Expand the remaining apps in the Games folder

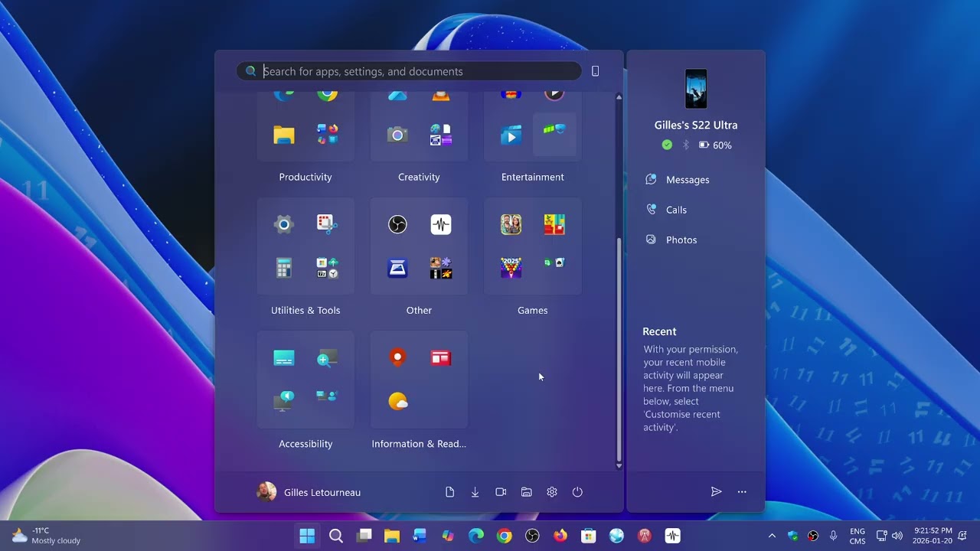[x=554, y=263]
